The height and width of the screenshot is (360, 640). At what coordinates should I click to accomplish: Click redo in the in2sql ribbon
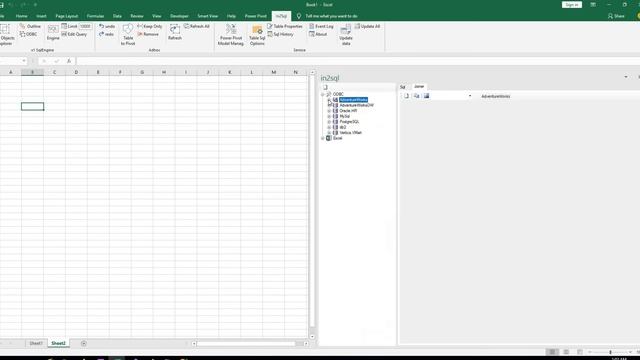(106, 34)
